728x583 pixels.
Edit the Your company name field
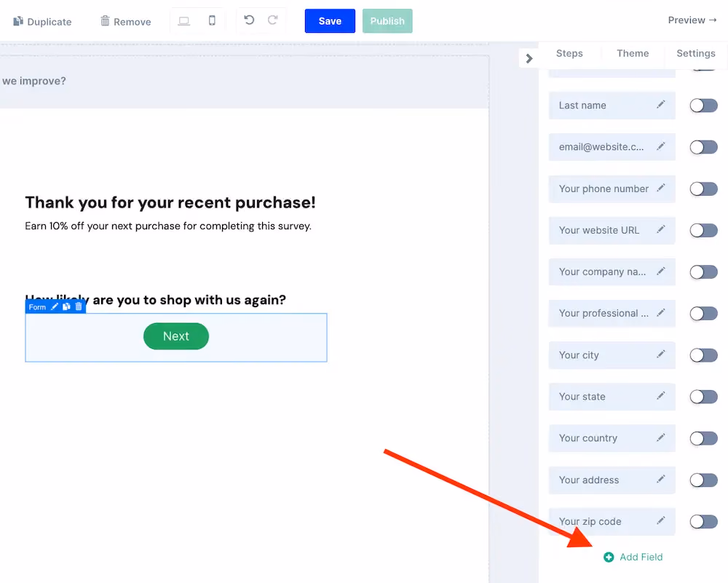661,271
